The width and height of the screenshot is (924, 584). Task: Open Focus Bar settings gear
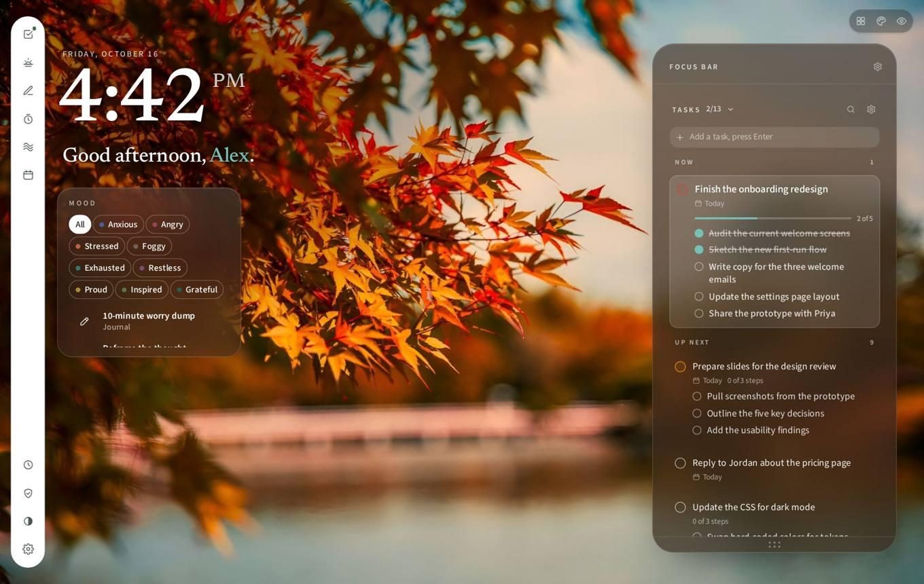(878, 67)
